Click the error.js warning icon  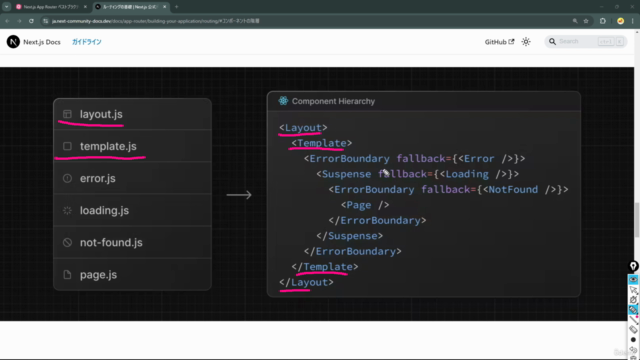pyautogui.click(x=67, y=178)
